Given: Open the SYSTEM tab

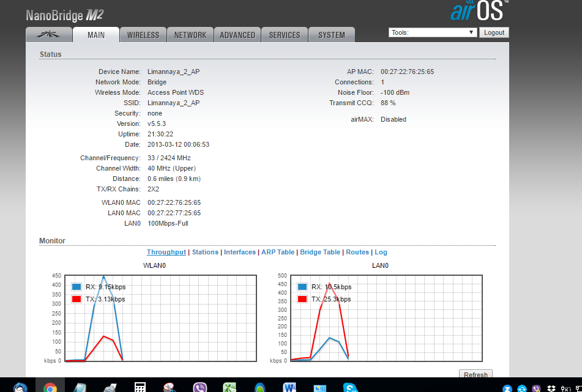Looking at the screenshot, I should [x=332, y=35].
